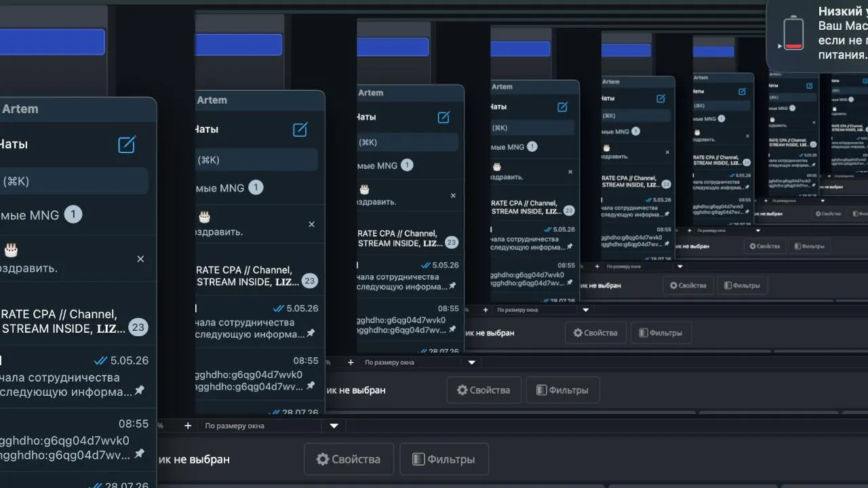Dismiss the birthday suggestion in largest chat list
The height and width of the screenshot is (488, 868).
coord(140,259)
